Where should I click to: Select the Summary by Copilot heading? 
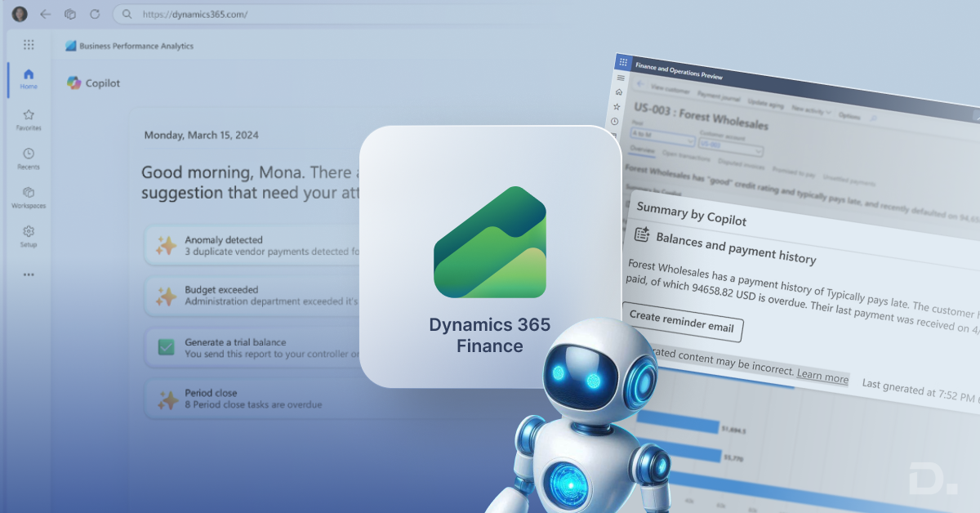pos(691,214)
